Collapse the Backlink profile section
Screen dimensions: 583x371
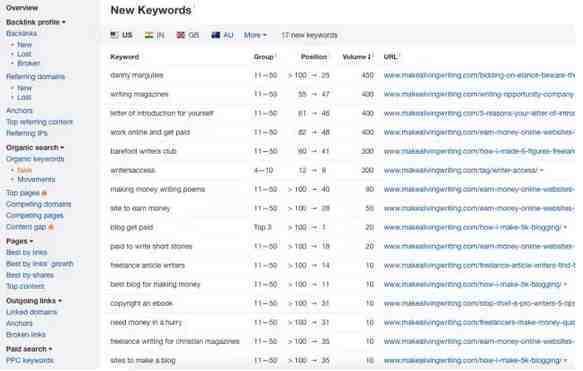[36, 22]
